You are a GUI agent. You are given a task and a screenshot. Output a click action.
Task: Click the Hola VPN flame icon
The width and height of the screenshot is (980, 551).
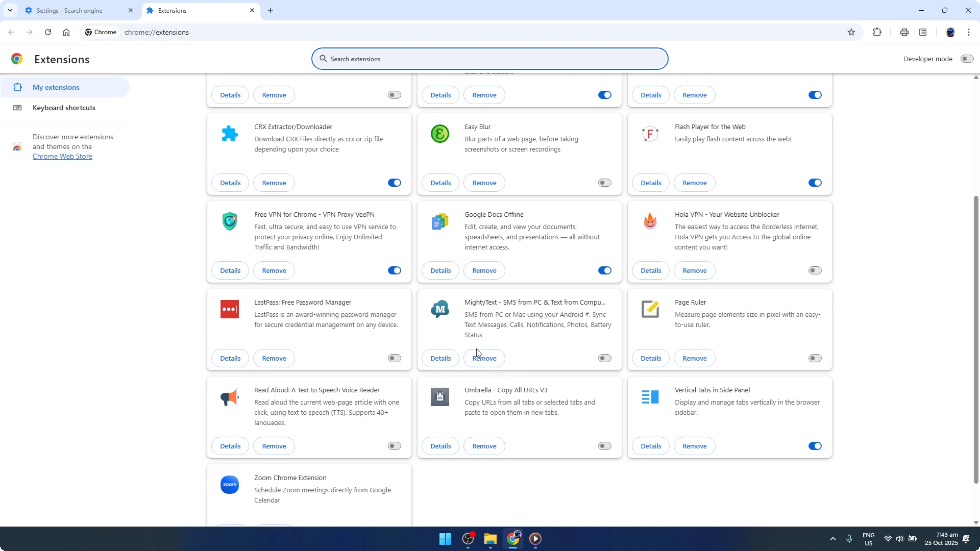coord(650,221)
